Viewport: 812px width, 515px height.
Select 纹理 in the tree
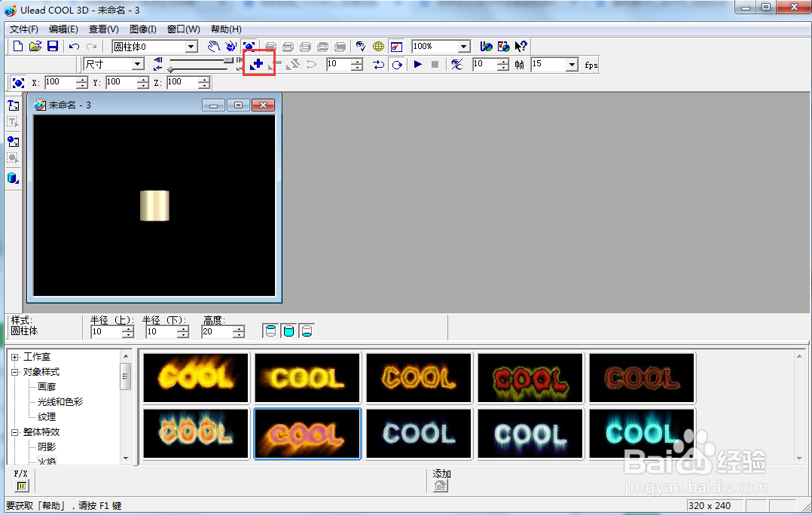point(47,416)
